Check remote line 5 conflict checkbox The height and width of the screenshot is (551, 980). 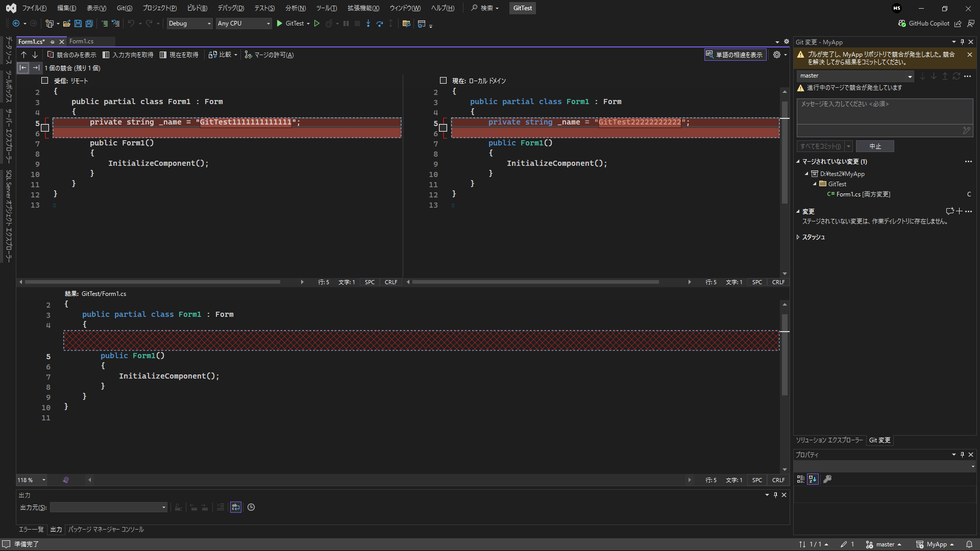tap(45, 128)
